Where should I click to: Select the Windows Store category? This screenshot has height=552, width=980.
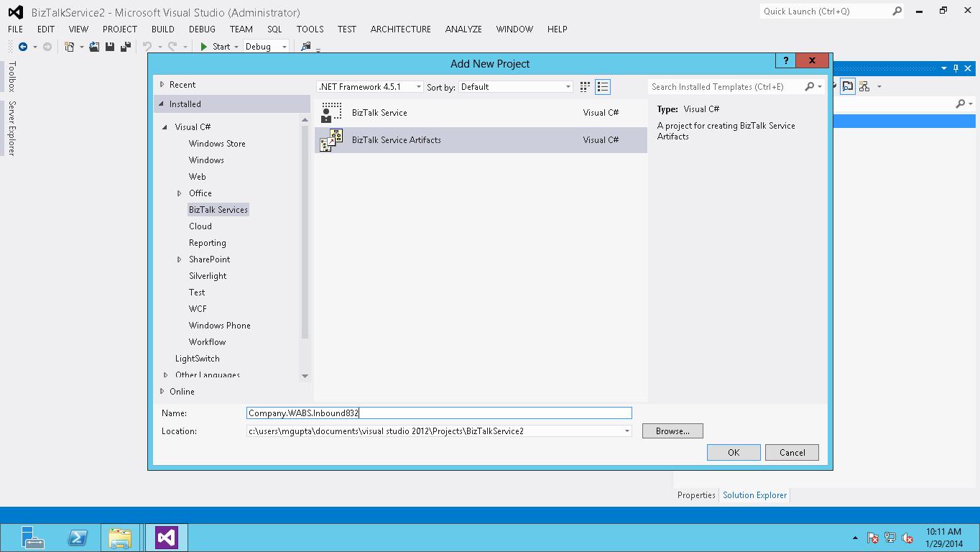click(217, 144)
